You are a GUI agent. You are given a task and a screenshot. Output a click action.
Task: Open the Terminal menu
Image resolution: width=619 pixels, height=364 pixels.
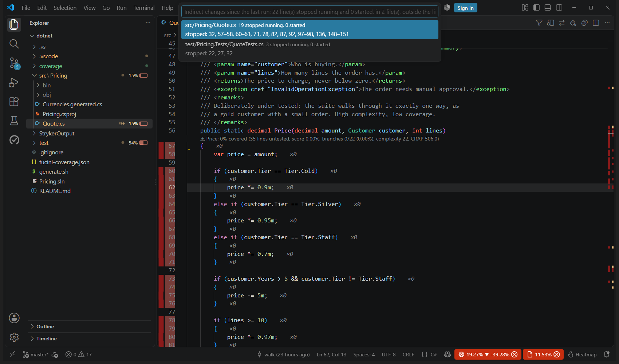tap(144, 8)
